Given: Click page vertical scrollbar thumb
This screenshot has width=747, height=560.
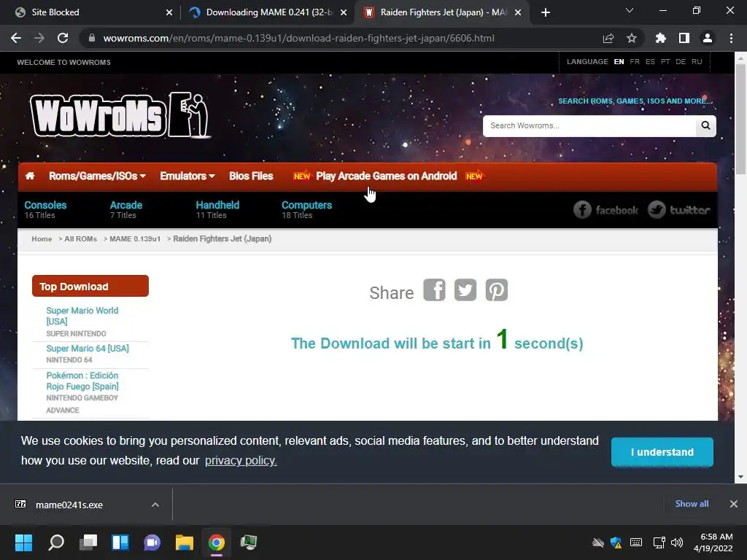Looking at the screenshot, I should 740,119.
